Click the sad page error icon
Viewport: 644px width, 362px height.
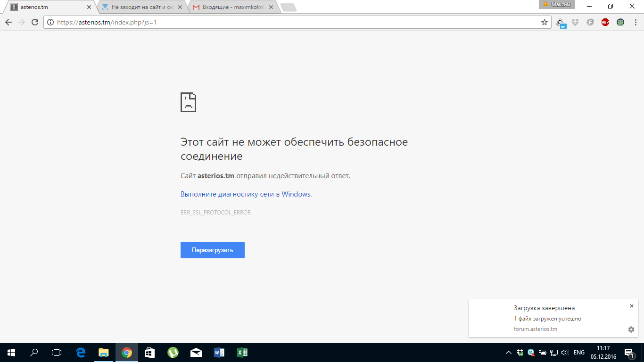[x=188, y=102]
